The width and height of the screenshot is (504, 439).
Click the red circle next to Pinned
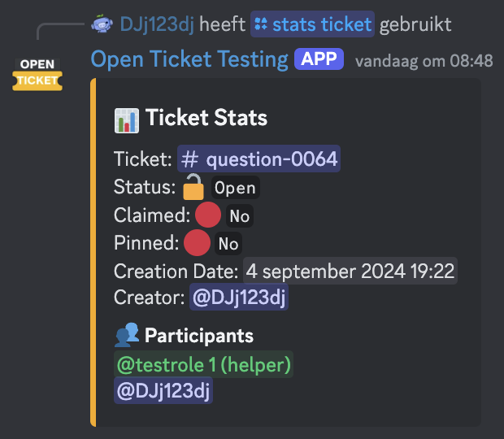[197, 242]
